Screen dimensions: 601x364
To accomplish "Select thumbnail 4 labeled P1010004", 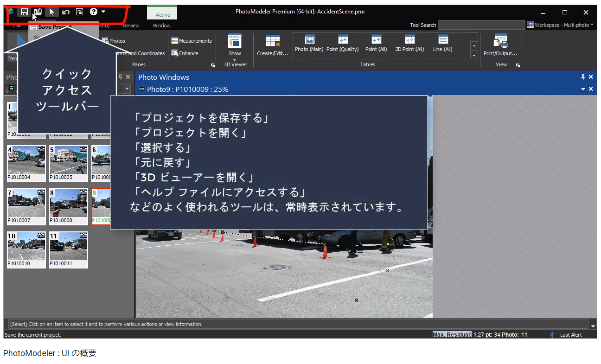I will pyautogui.click(x=26, y=164).
